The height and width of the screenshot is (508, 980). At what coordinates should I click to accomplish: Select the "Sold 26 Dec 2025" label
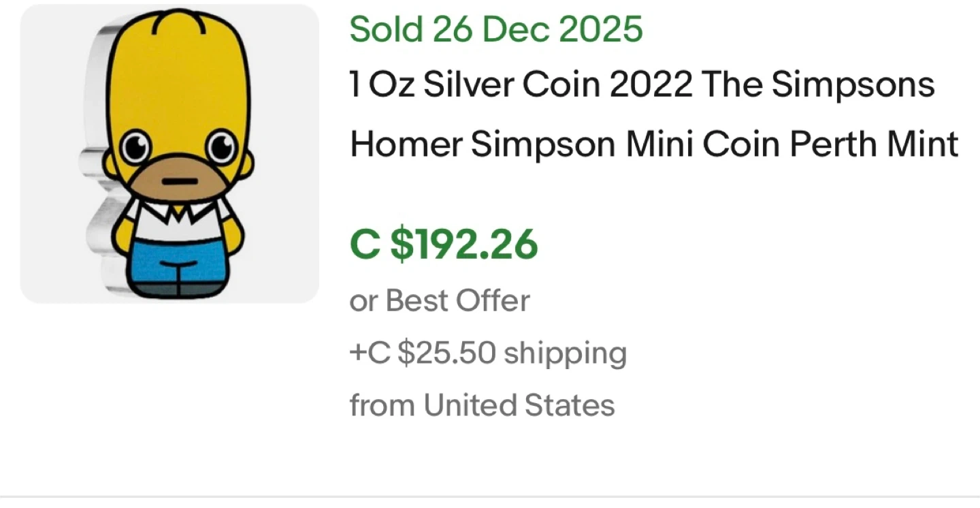(x=495, y=29)
